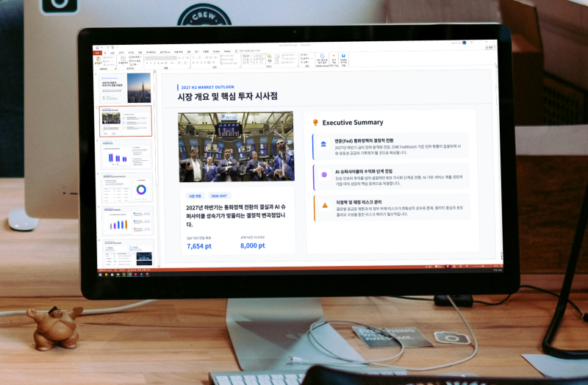588x385 pixels.
Task: Toggle Align Right paragraph alignment
Action: [x=201, y=62]
